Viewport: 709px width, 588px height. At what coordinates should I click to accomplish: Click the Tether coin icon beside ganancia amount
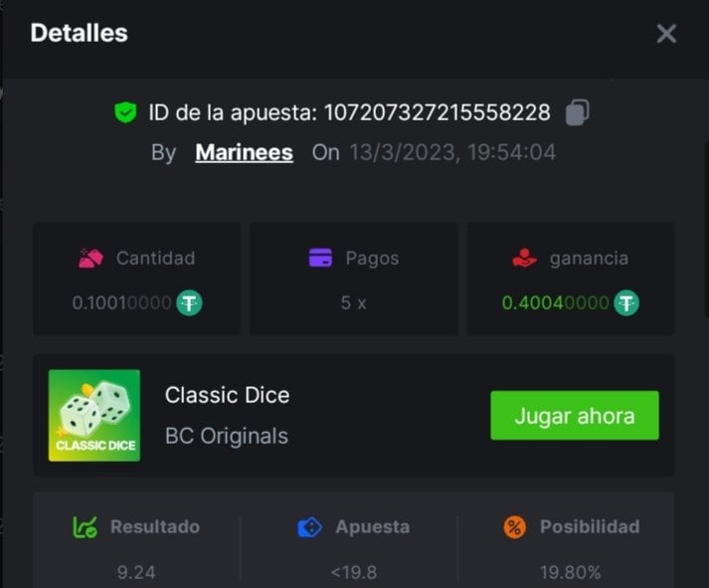[x=625, y=303]
